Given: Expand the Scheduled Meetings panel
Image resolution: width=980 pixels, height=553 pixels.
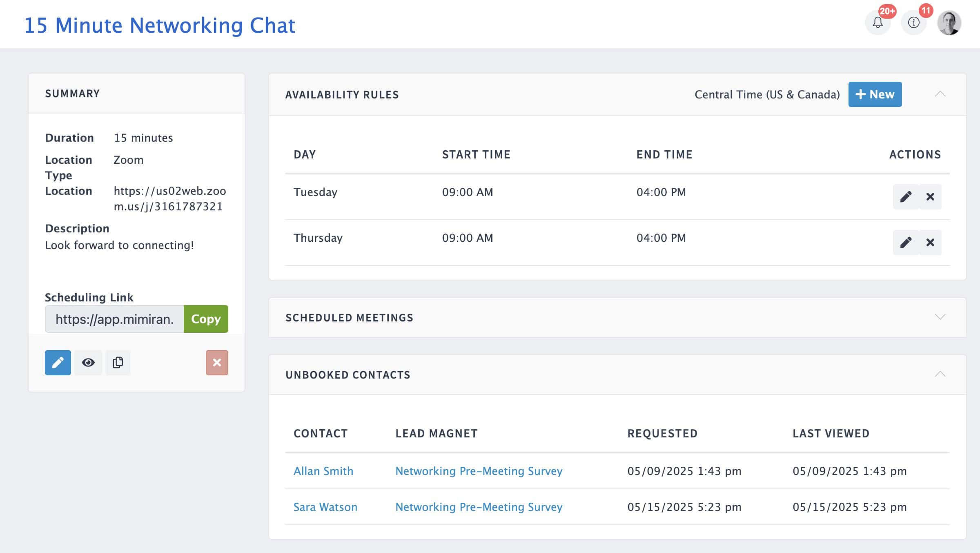Looking at the screenshot, I should point(940,317).
